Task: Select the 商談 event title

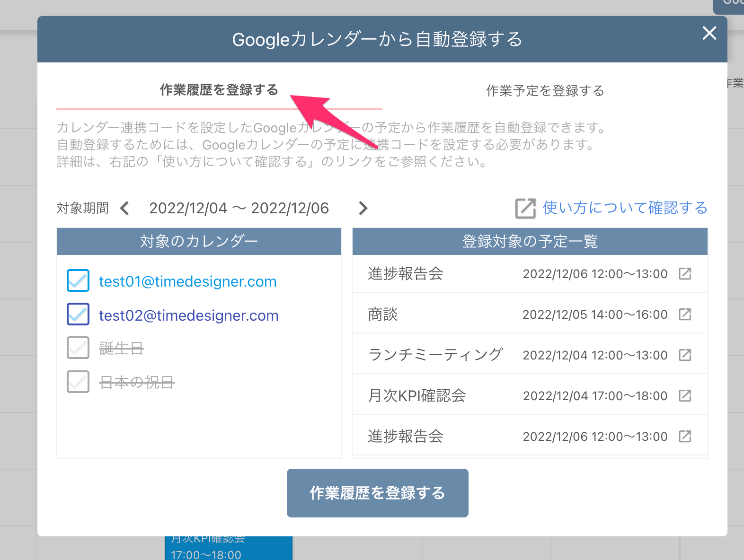Action: (383, 314)
